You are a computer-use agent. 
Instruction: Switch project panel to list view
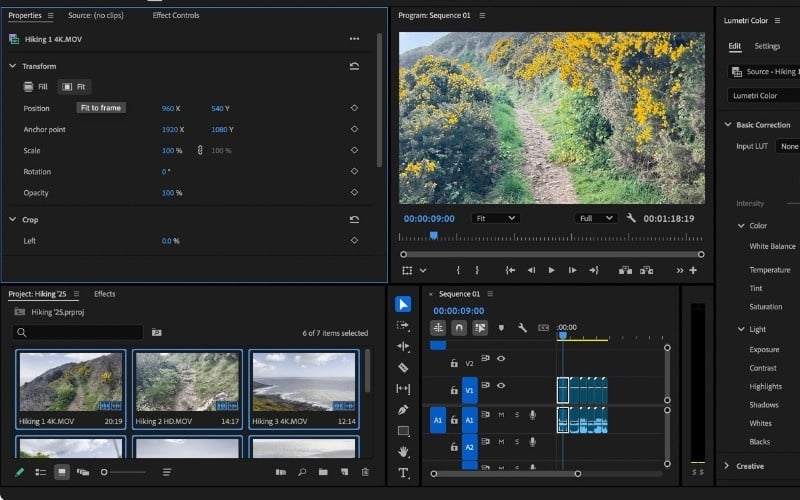pos(40,472)
